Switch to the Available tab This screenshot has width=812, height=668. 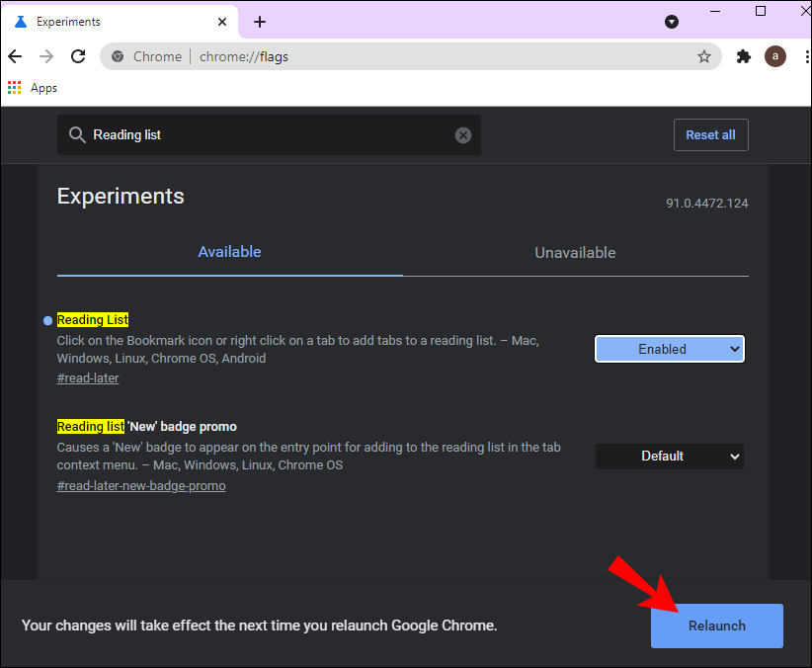pos(229,252)
